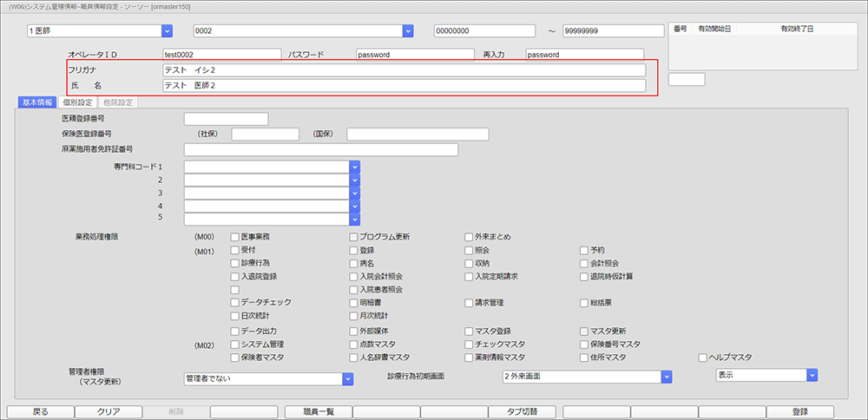Click the タブ切替 button
The image size is (868, 420).
523,411
